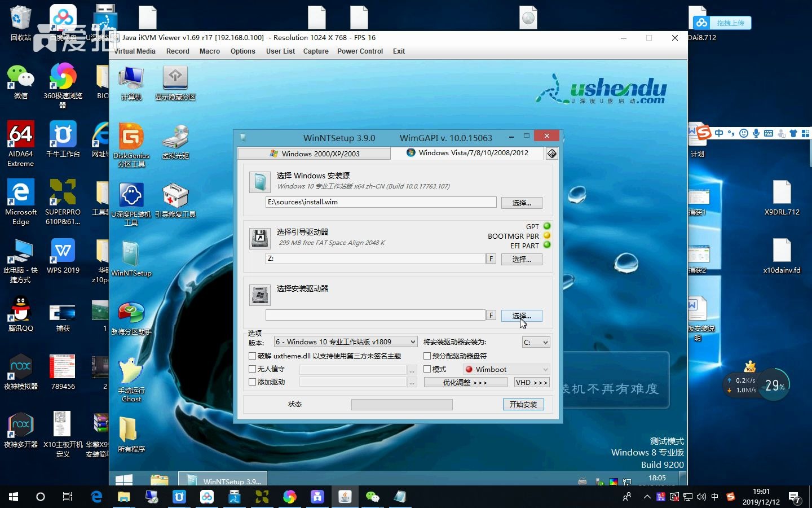Enable the 无人值守 checkbox

252,369
